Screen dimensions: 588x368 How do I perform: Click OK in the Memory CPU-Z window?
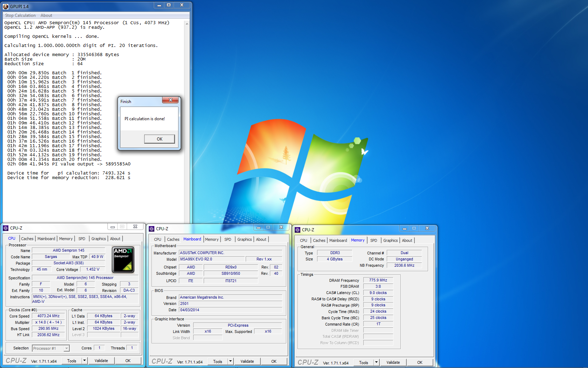point(420,362)
